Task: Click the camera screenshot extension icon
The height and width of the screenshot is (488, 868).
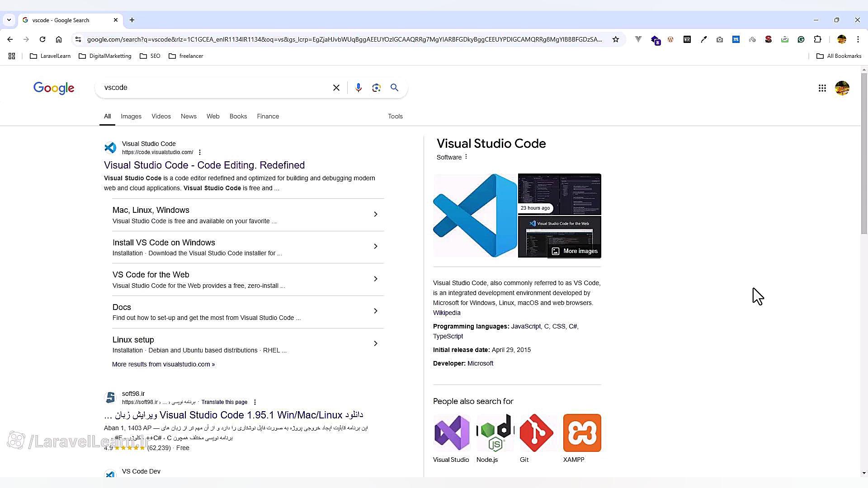Action: pos(720,40)
